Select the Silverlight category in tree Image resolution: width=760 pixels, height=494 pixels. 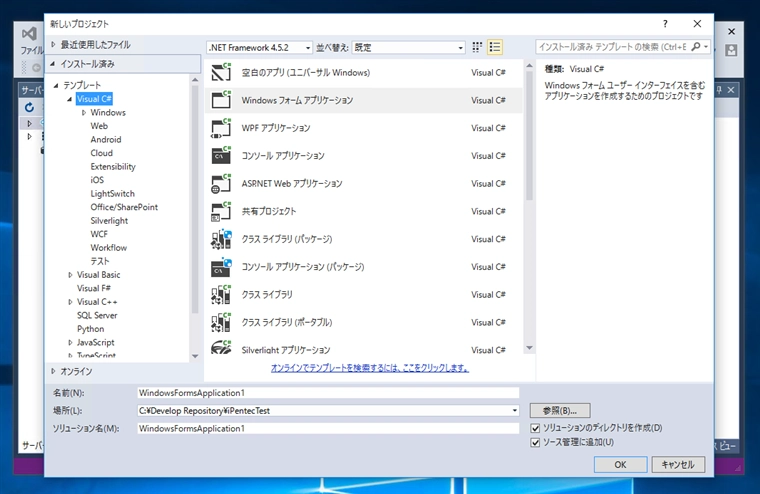109,221
